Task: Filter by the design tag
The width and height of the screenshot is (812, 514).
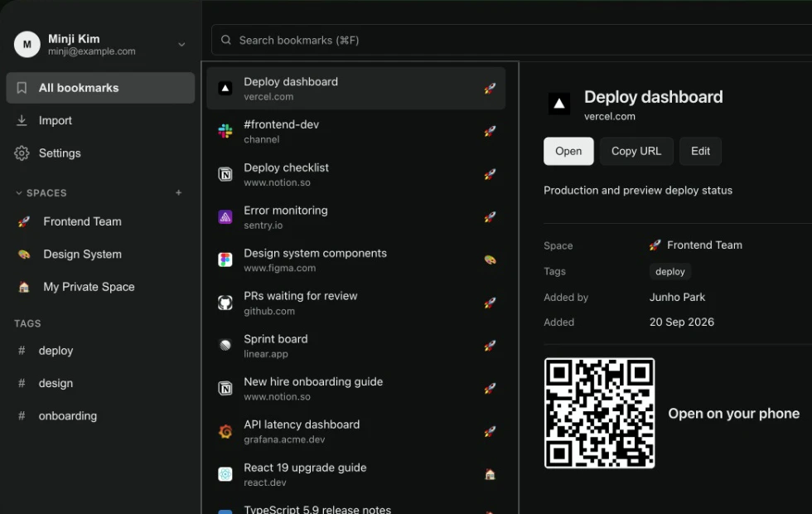Action: coord(100,383)
